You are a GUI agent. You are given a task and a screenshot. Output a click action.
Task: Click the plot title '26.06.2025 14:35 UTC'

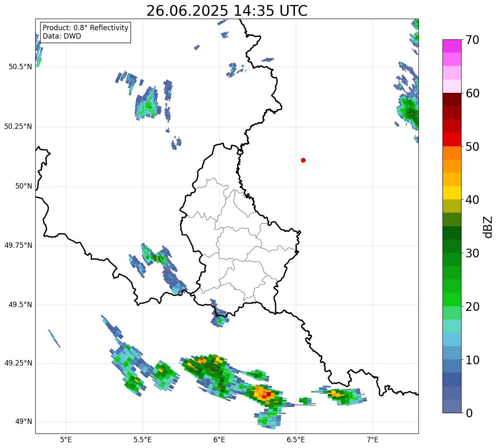pos(227,11)
